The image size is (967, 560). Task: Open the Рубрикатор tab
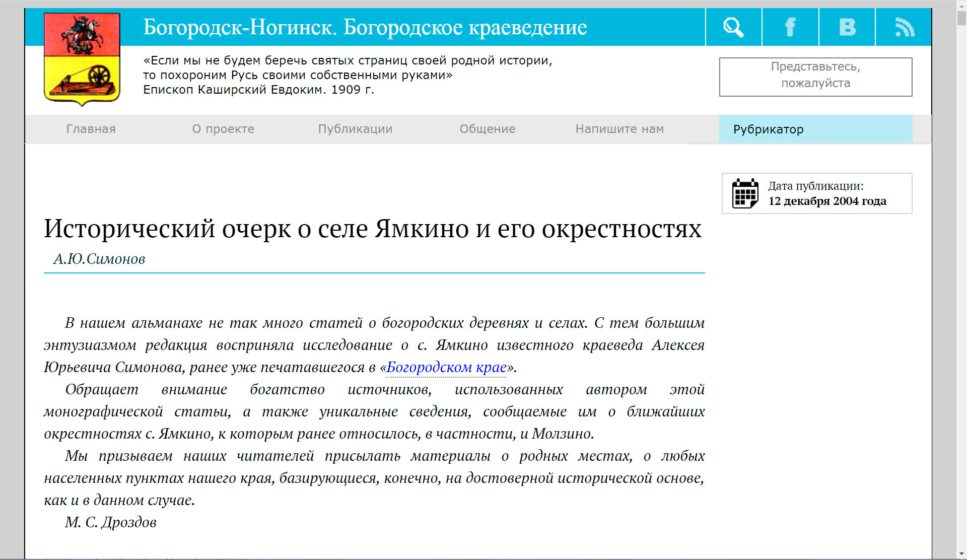[816, 129]
